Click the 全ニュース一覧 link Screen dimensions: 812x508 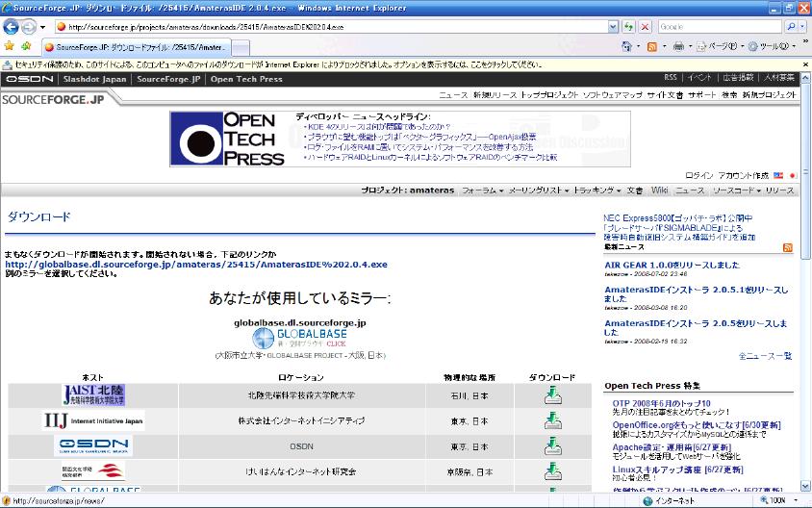pos(766,356)
